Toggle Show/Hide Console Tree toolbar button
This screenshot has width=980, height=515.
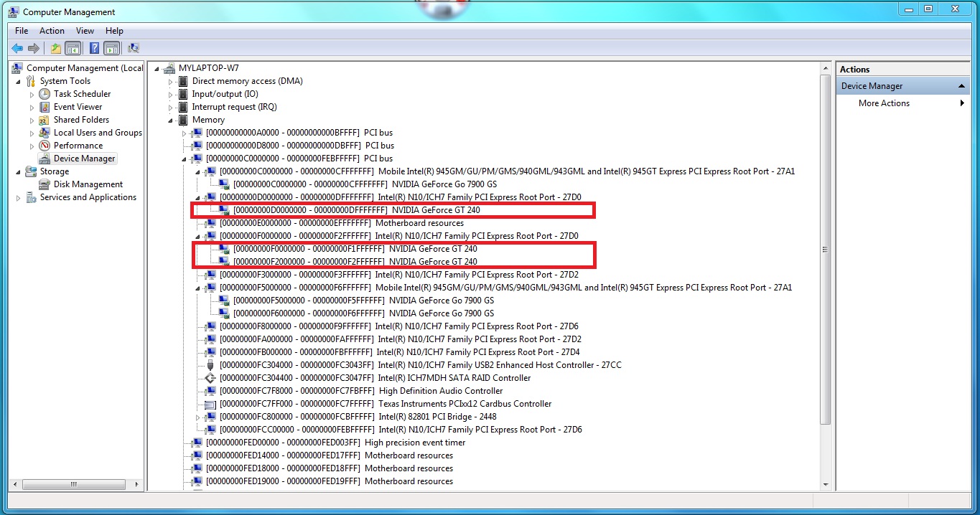73,49
